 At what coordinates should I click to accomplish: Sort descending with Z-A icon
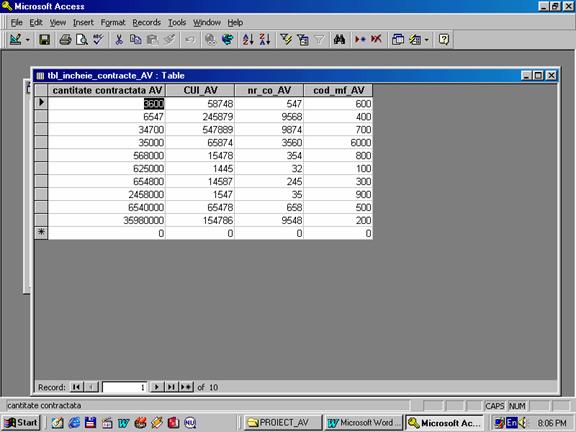pyautogui.click(x=265, y=39)
